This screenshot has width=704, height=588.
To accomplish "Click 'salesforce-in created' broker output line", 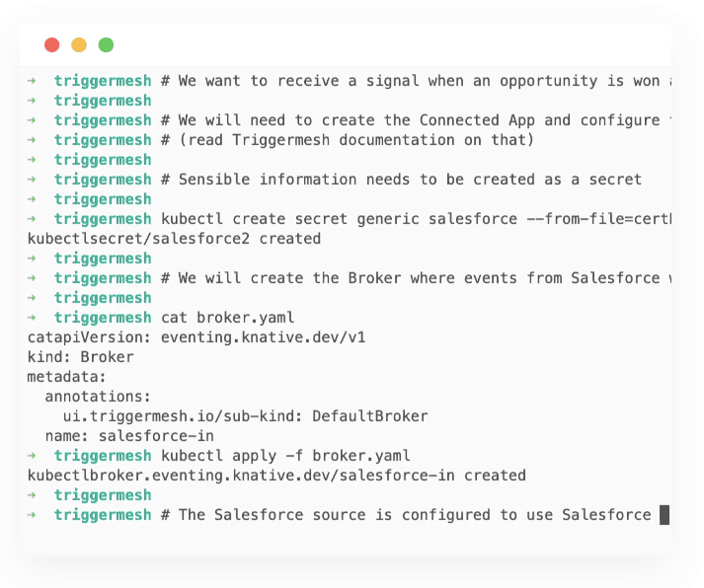I will tap(276, 476).
